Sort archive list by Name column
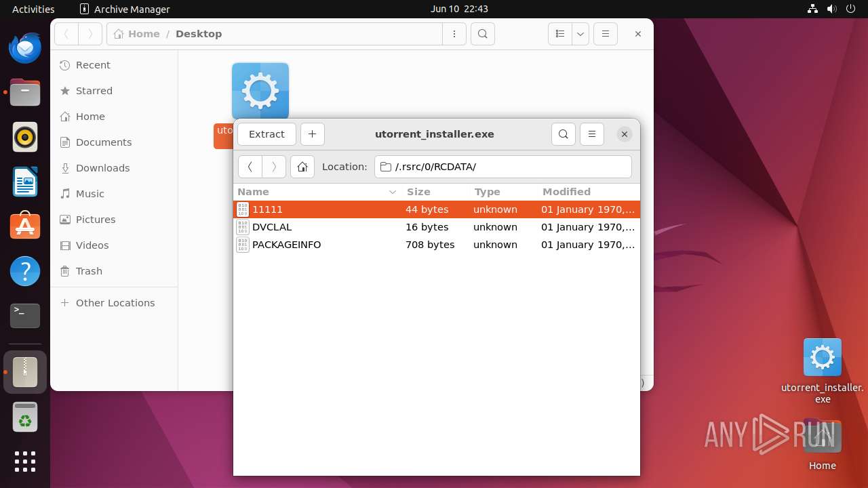This screenshot has height=488, width=868. (317, 192)
